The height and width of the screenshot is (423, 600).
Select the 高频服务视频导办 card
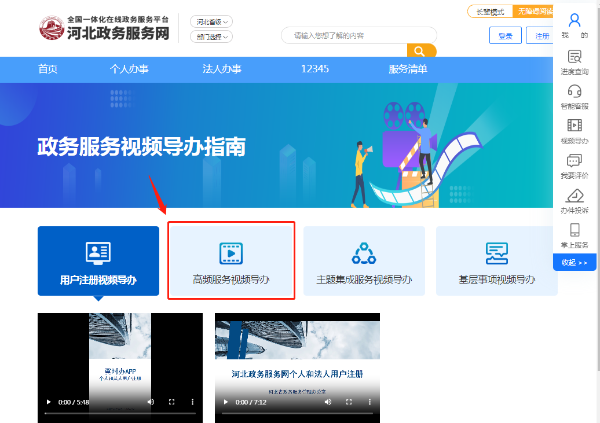click(x=231, y=261)
